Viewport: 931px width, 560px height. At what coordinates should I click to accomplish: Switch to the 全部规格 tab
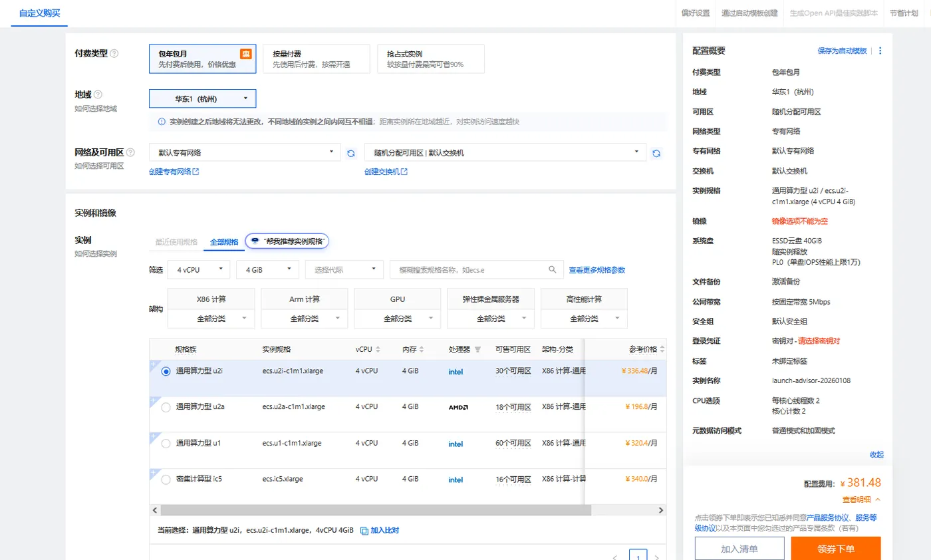point(224,241)
